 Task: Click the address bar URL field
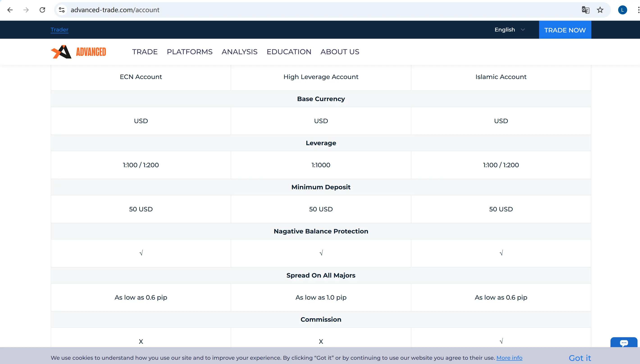pyautogui.click(x=300, y=10)
